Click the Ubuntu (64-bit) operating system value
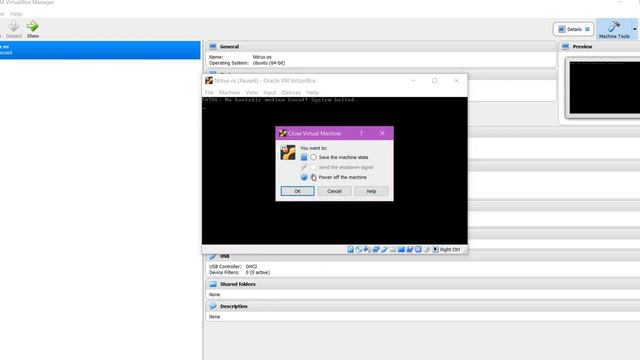 click(x=269, y=63)
